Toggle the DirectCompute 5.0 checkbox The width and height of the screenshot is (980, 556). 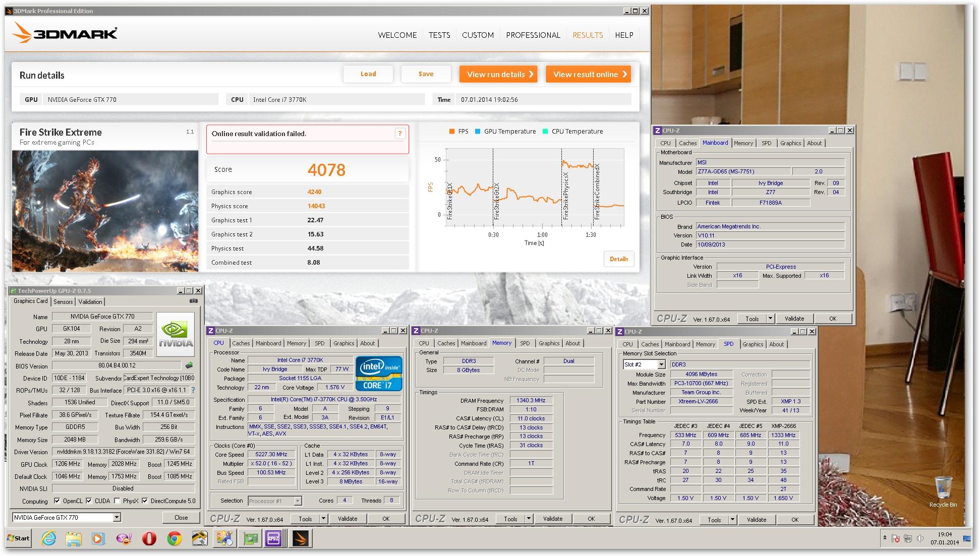(x=145, y=501)
